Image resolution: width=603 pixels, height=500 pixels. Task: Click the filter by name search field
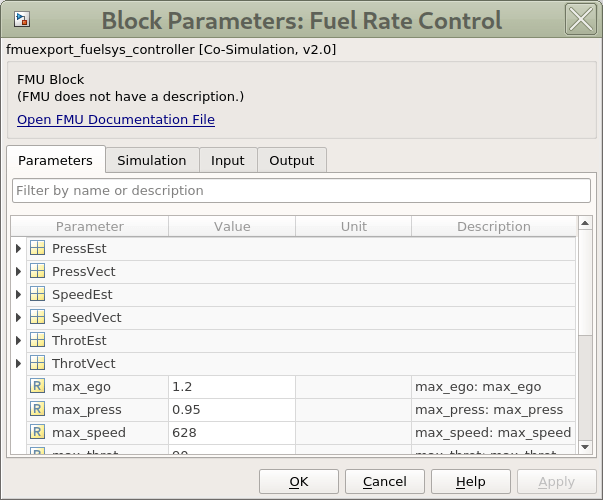point(301,190)
